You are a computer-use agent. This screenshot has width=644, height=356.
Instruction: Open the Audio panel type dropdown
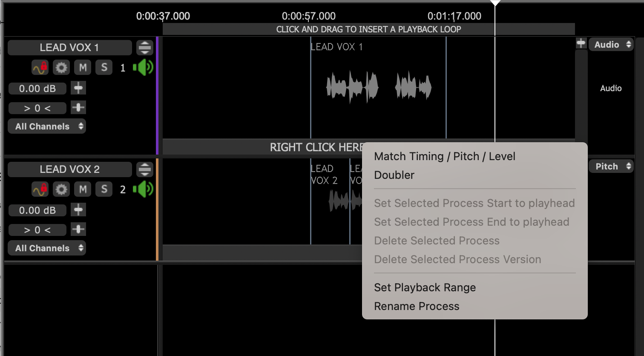click(x=611, y=44)
